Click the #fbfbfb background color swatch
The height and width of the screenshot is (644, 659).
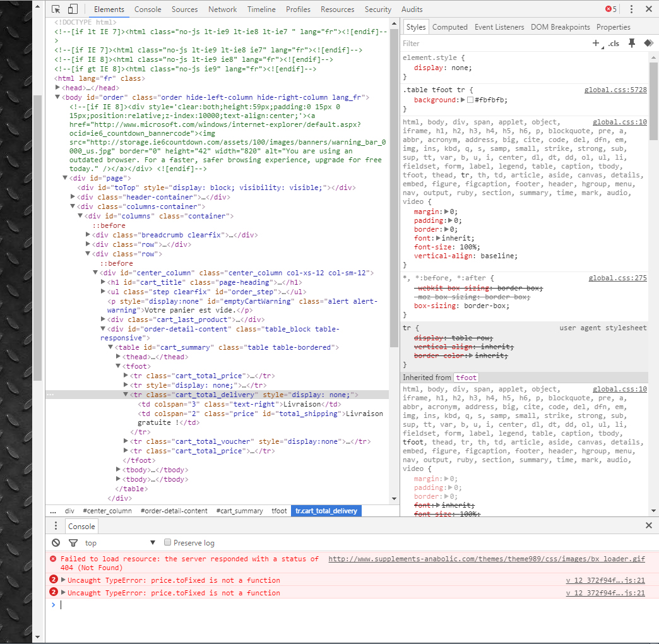tap(470, 100)
